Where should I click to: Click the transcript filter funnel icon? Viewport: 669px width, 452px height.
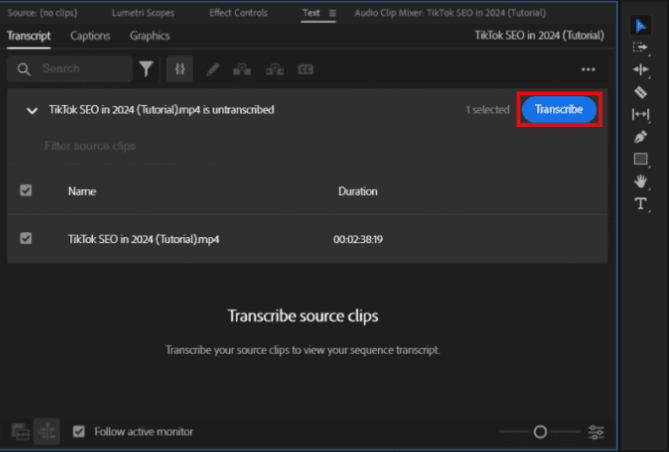pos(147,69)
